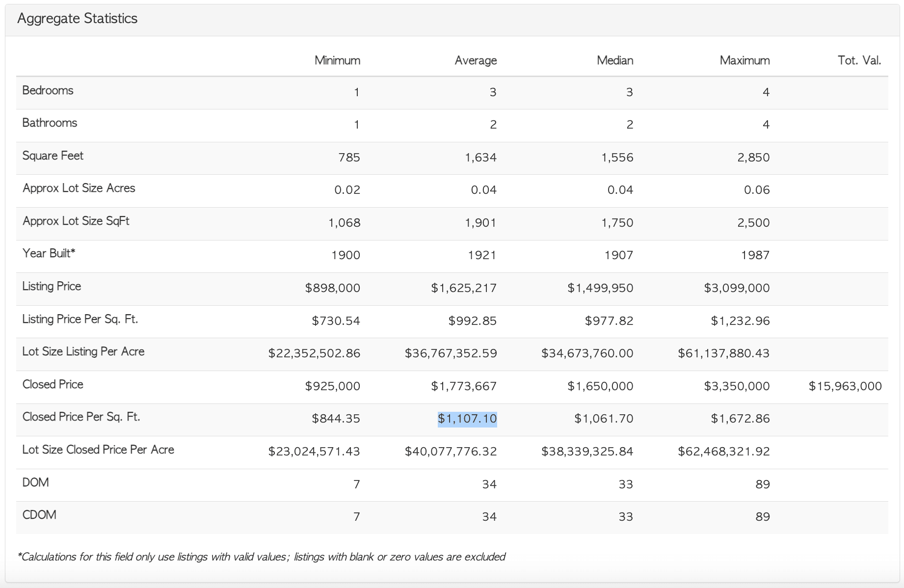The image size is (904, 588).
Task: Click the Closed Price row label
Action: pos(53,384)
